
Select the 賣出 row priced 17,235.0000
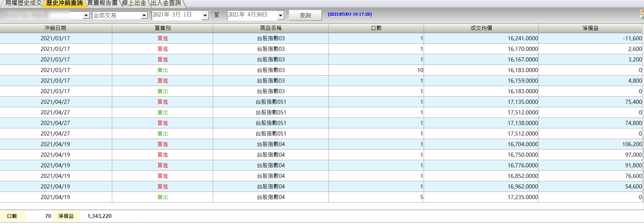[321, 197]
